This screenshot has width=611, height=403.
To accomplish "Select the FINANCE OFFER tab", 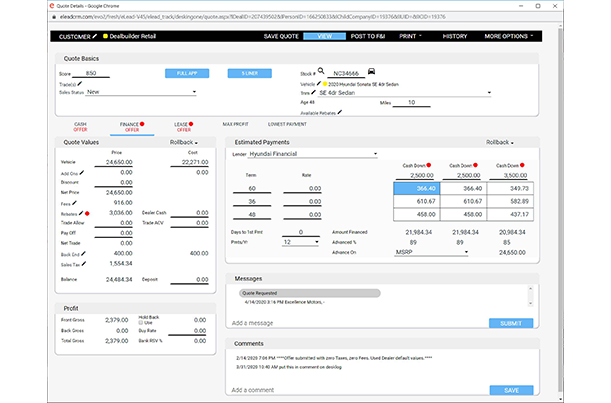I will point(132,127).
